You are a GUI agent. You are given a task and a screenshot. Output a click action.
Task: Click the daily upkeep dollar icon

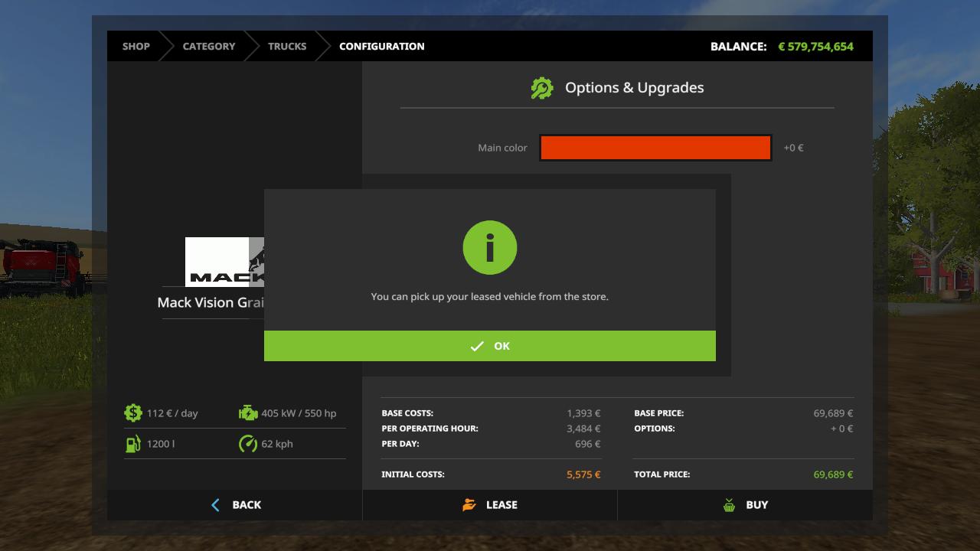pyautogui.click(x=133, y=413)
